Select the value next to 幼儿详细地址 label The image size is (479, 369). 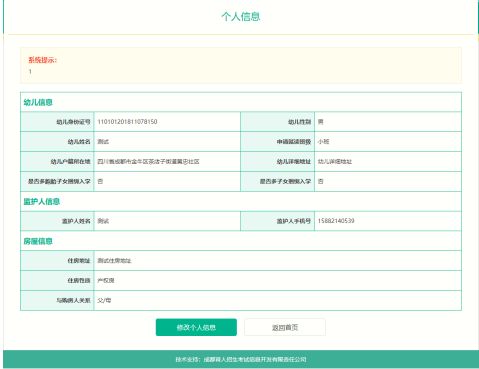point(335,162)
